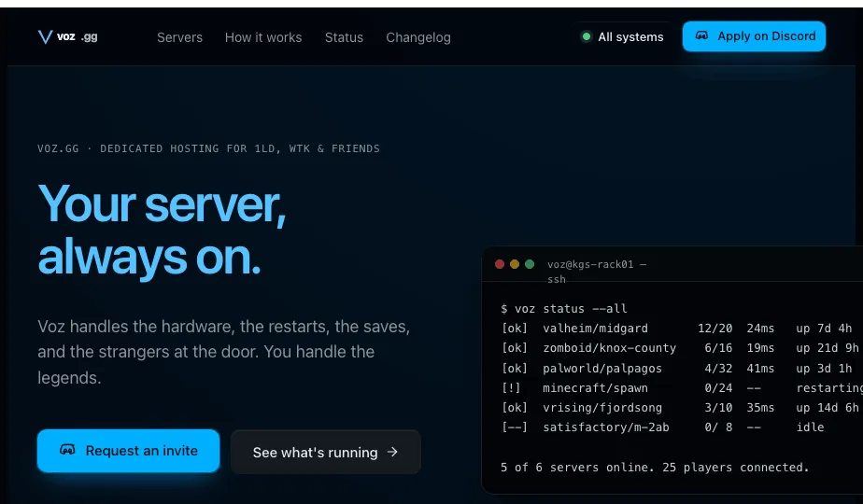
Task: Click the [--] marker on satisfactory row
Action: (514, 427)
